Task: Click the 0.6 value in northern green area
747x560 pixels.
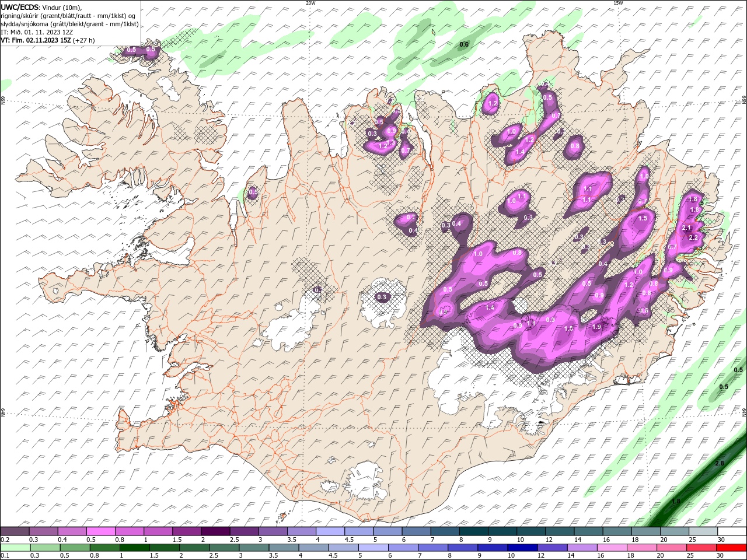Action: tap(465, 45)
